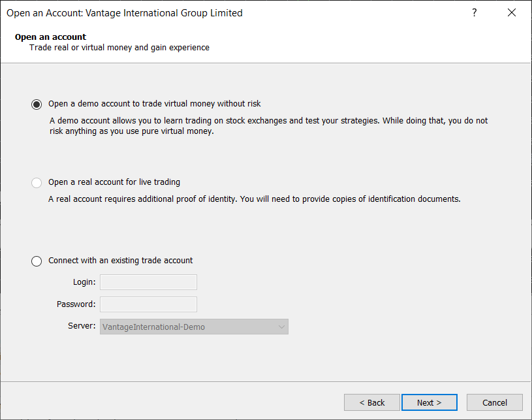Click the Login text field
The image size is (532, 420).
[148, 282]
